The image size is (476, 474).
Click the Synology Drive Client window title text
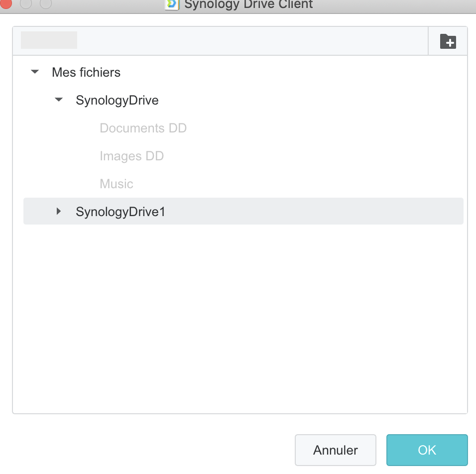click(x=248, y=4)
